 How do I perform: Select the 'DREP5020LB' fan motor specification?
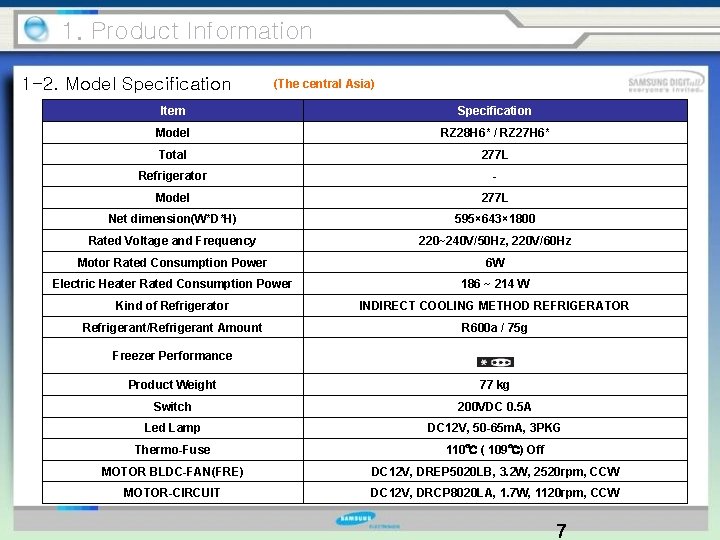tap(454, 472)
